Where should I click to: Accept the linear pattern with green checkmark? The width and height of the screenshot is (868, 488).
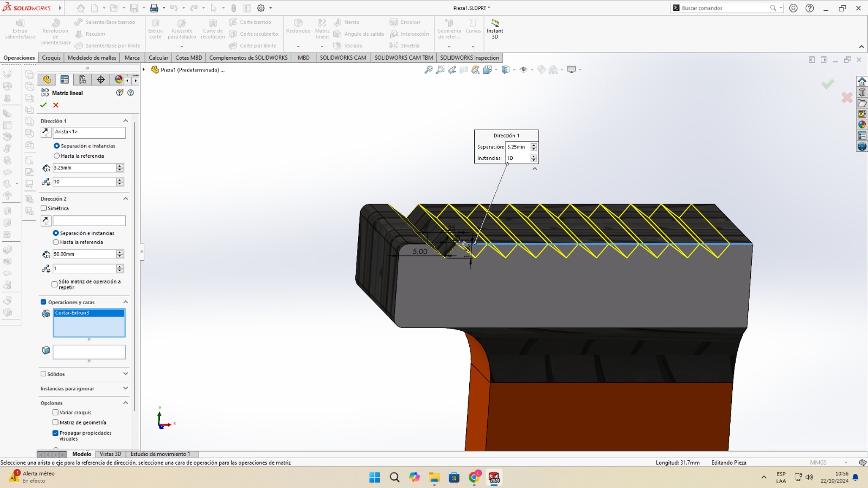coord(43,105)
